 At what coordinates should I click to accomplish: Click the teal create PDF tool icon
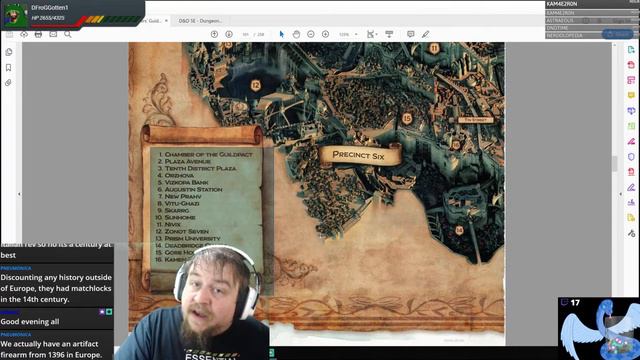pos(631,49)
